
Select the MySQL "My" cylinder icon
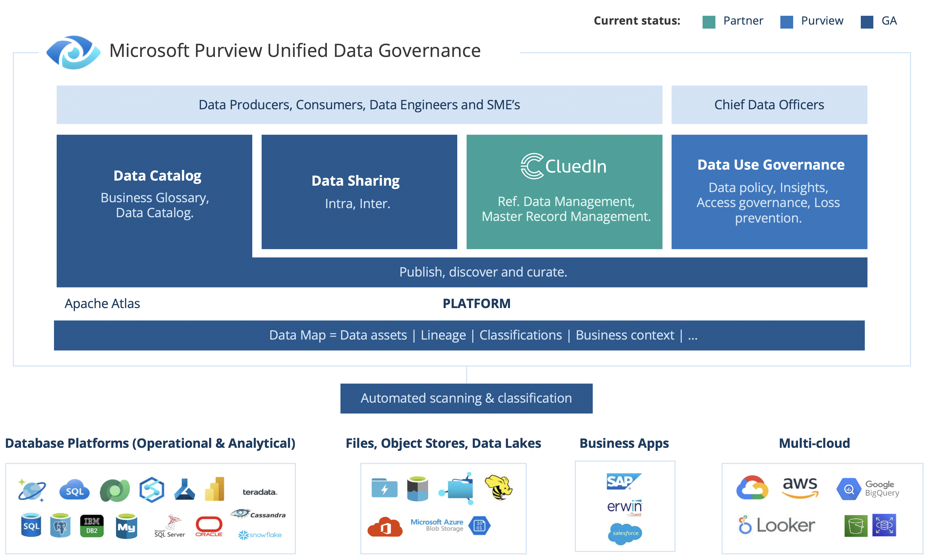click(x=126, y=526)
